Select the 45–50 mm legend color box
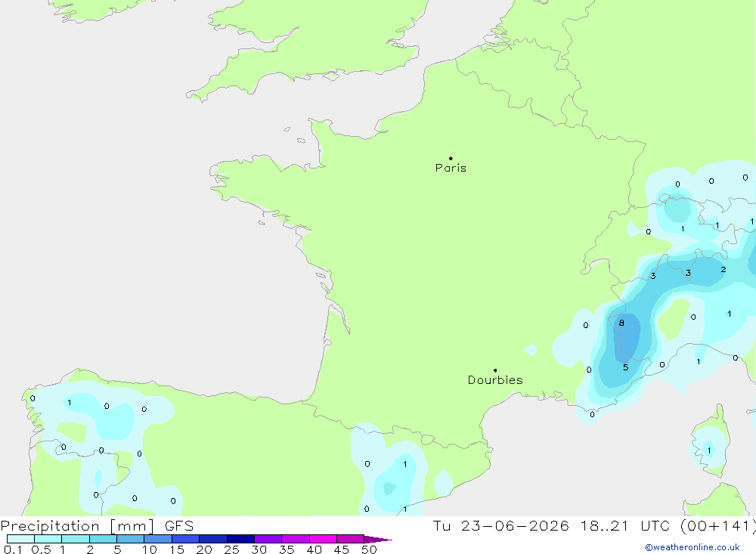The image size is (756, 554). tap(351, 539)
